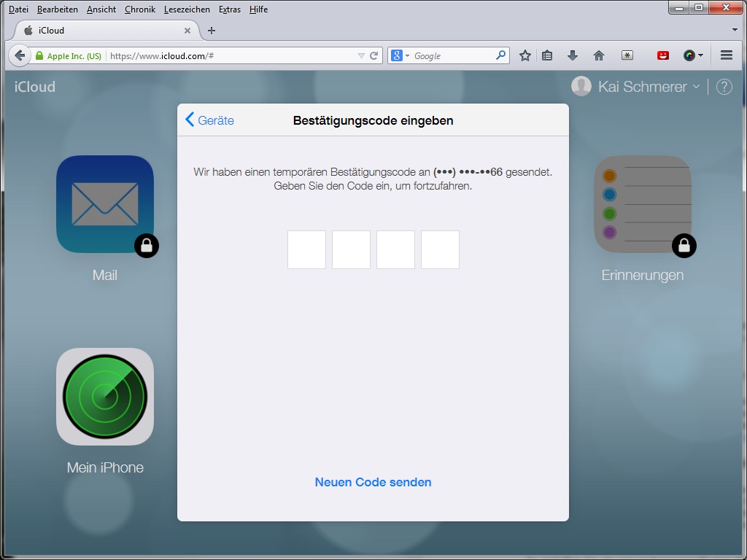The height and width of the screenshot is (560, 747).
Task: Open the URL history dropdown arrow
Action: coord(361,55)
